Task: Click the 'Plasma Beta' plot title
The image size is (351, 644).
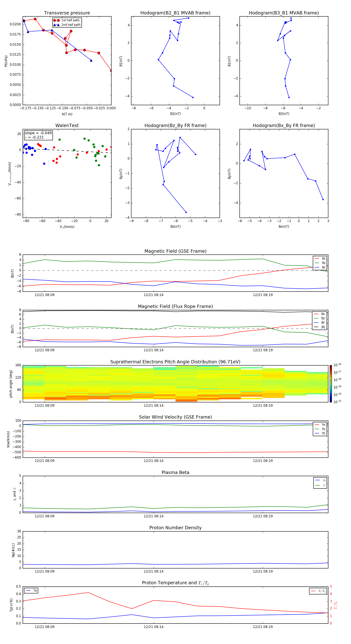Action: coord(175,472)
